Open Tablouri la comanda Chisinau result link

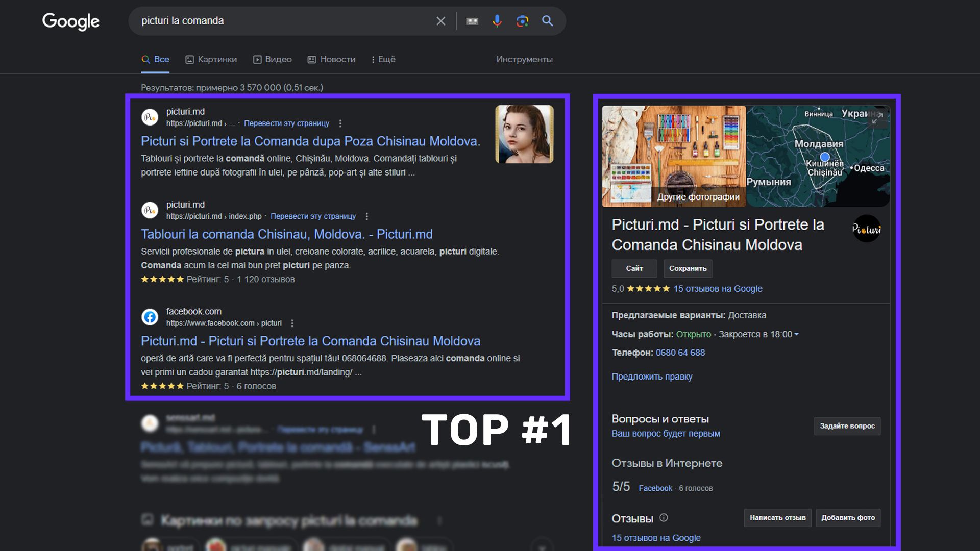286,234
